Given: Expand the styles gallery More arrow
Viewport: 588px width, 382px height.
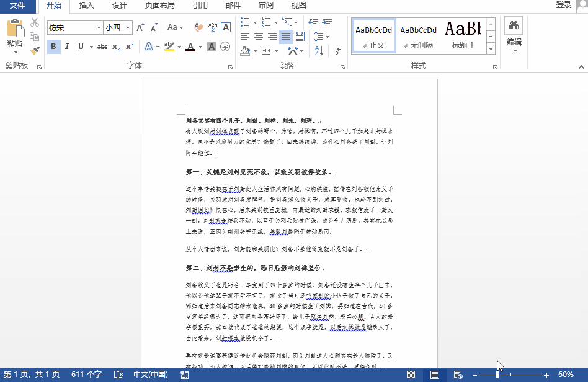Looking at the screenshot, I should [491, 48].
